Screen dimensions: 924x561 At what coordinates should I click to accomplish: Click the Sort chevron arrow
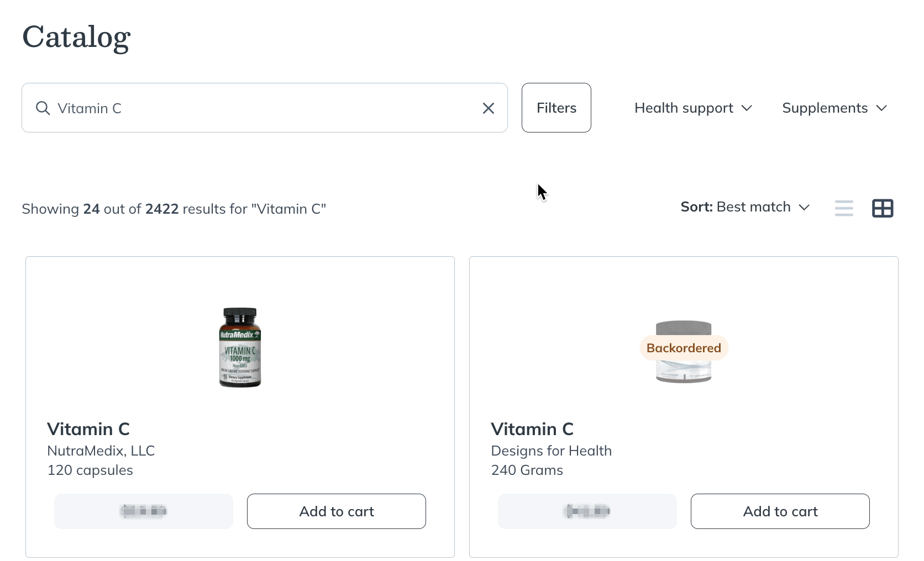click(x=804, y=207)
